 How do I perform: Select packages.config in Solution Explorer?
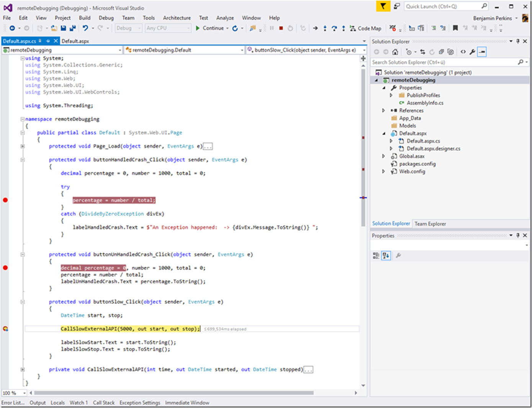(x=417, y=164)
